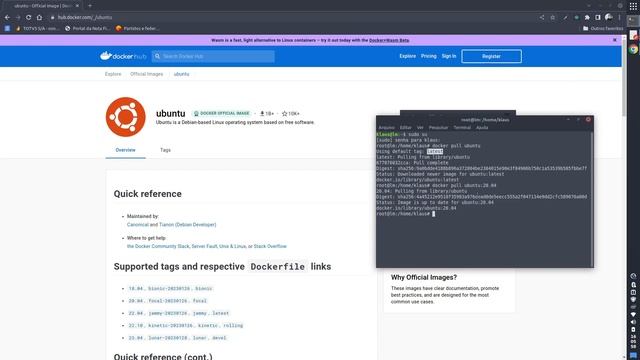Open Pricing in the Docker Hub header

429,56
